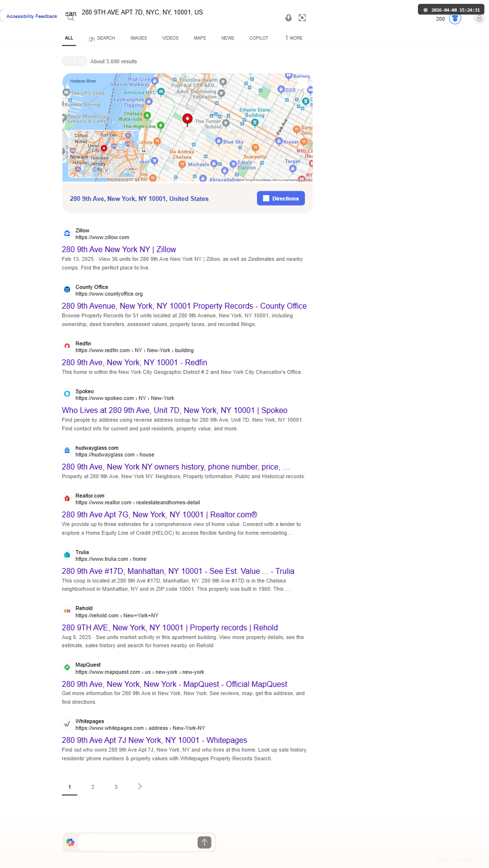Click the Spokeo favicon
The image size is (489, 868).
click(x=67, y=394)
